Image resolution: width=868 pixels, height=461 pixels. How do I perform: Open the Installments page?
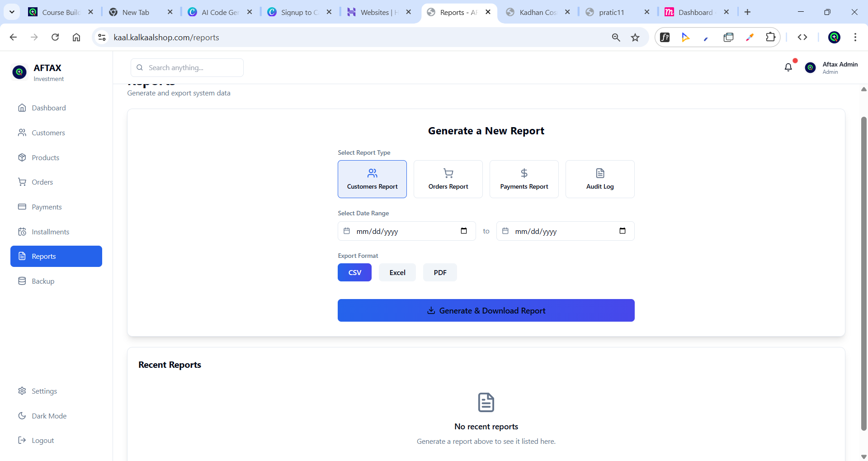pyautogui.click(x=50, y=231)
